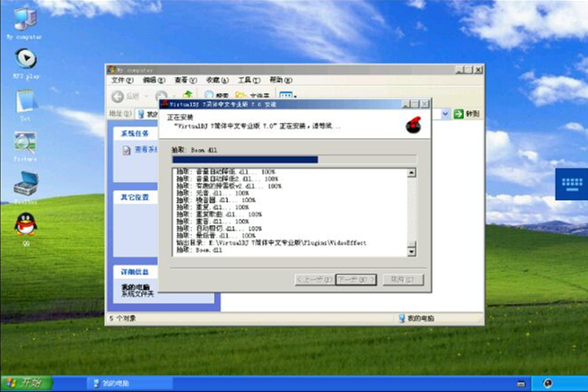
Task: Open the 文件 menu in Explorer
Action: (x=122, y=80)
